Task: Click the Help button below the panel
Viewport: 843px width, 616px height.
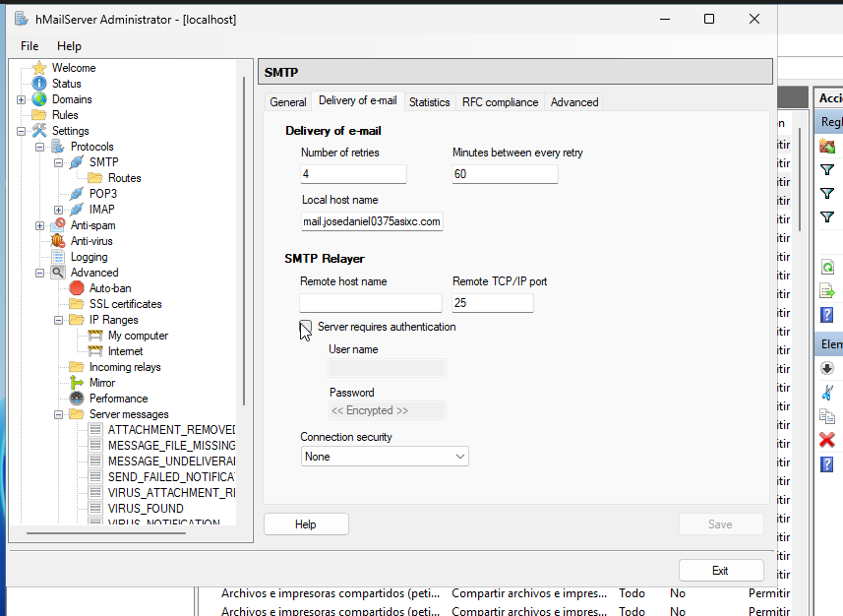Action: (x=306, y=524)
